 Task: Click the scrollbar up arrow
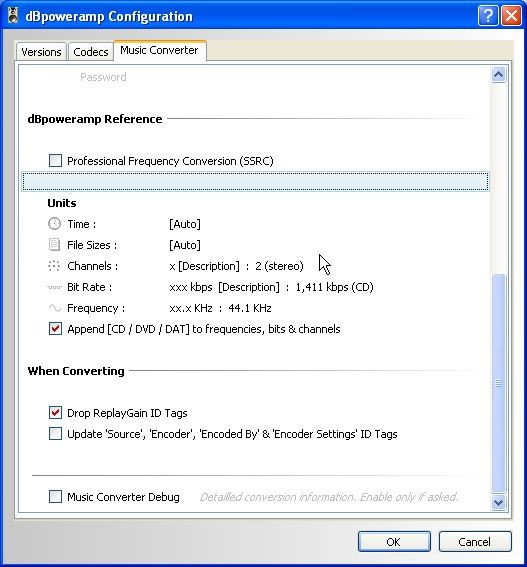(x=498, y=75)
